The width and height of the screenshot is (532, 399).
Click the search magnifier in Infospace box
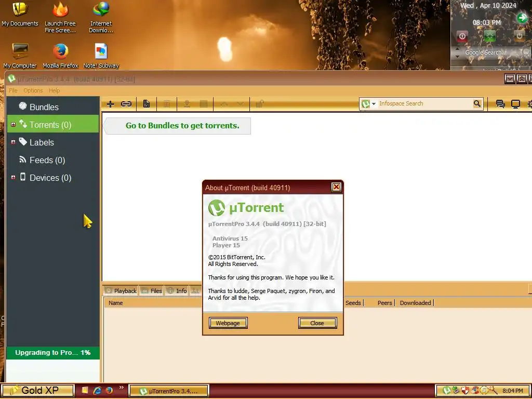point(477,103)
